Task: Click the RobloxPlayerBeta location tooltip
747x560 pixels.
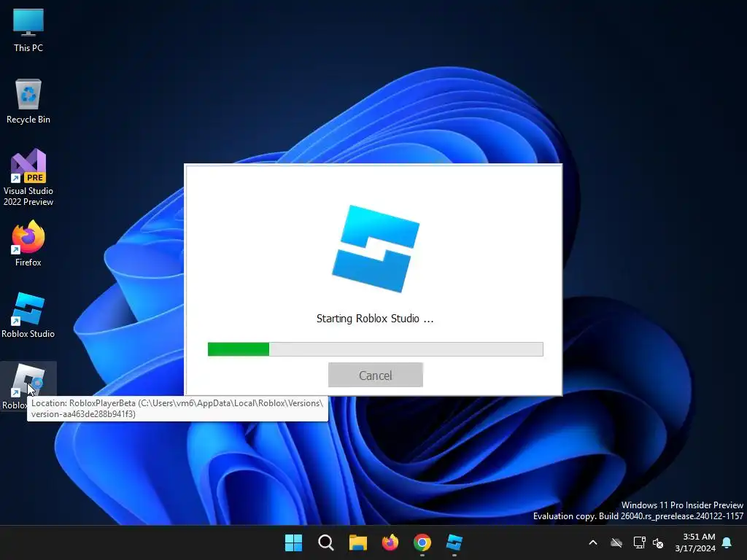Action: [178, 408]
